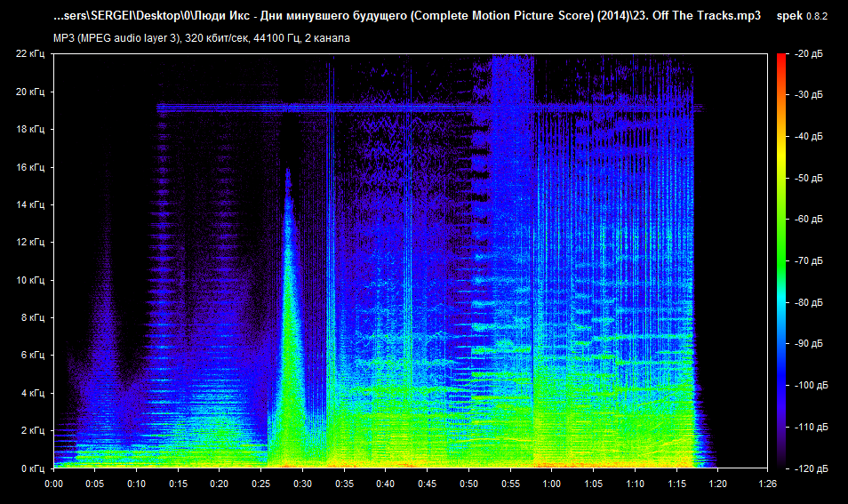The image size is (848, 504).
Task: Click the 10 кГц frequency axis label
Action: coord(30,280)
